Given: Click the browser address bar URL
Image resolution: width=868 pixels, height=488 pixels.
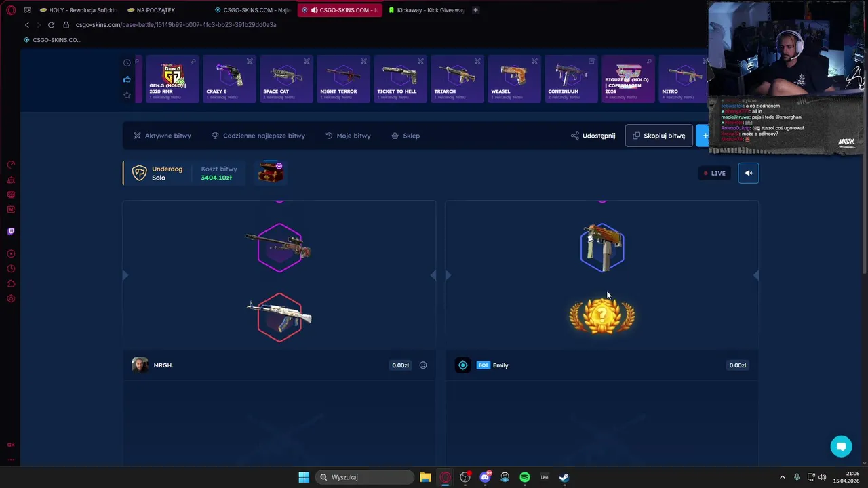Looking at the screenshot, I should [x=176, y=25].
